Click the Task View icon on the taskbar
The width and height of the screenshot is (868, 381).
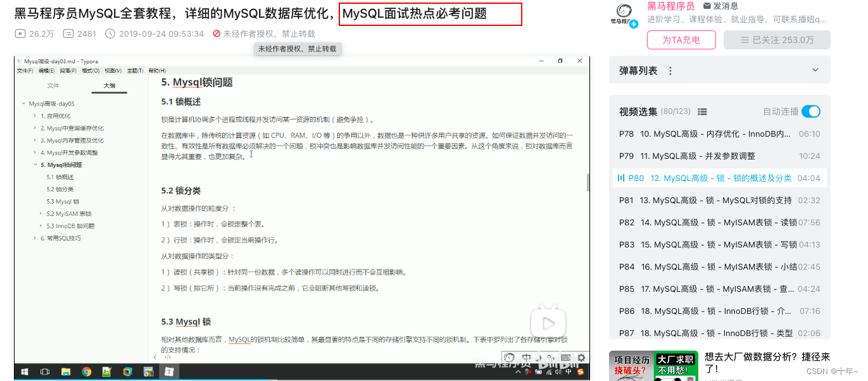coord(45,372)
